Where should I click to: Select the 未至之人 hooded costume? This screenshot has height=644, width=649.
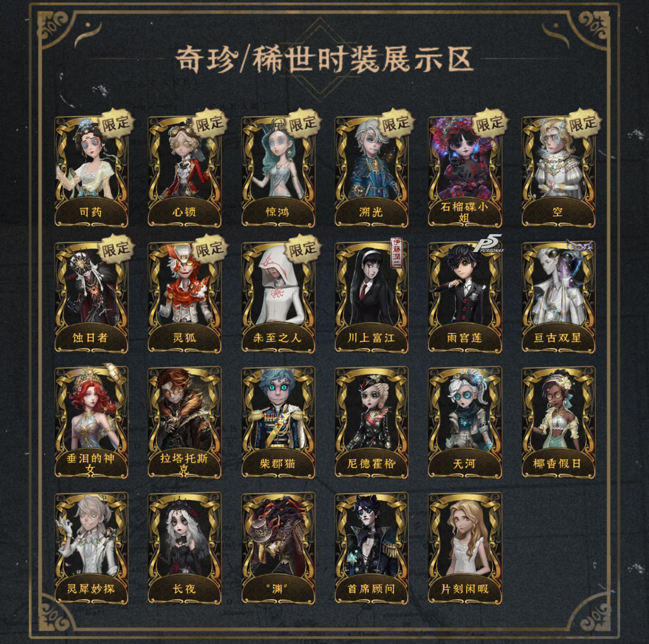[x=278, y=298]
